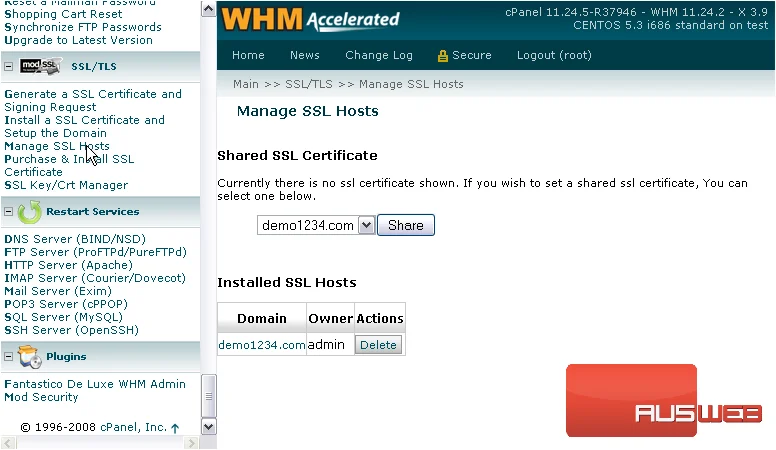Click the Domain column header
776x450 pixels.
pos(262,318)
